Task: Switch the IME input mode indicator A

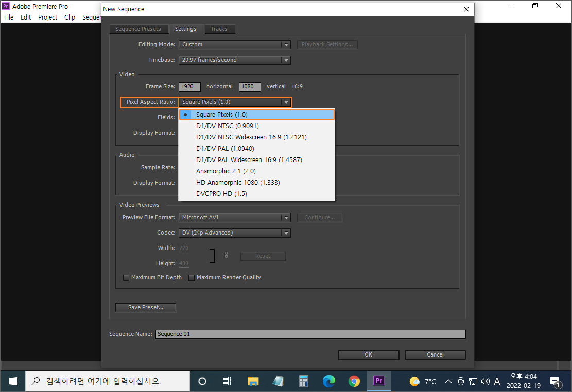Action: click(x=497, y=381)
